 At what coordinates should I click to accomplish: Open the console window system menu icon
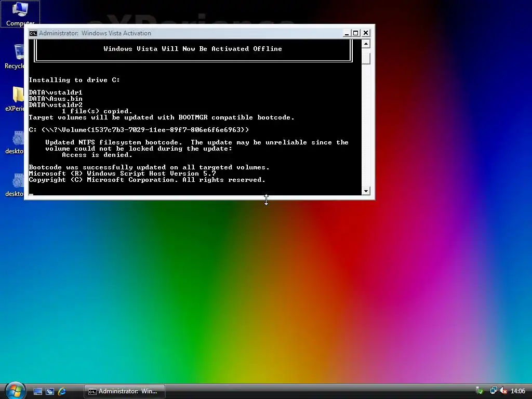(x=33, y=33)
